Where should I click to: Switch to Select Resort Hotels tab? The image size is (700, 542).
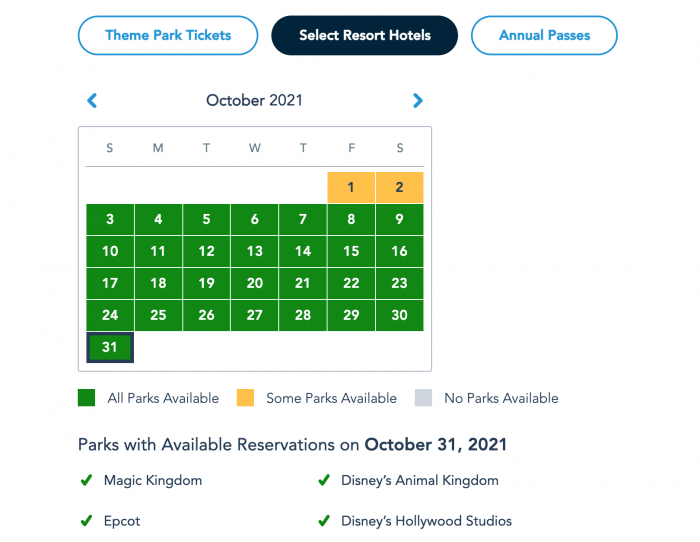tap(365, 36)
